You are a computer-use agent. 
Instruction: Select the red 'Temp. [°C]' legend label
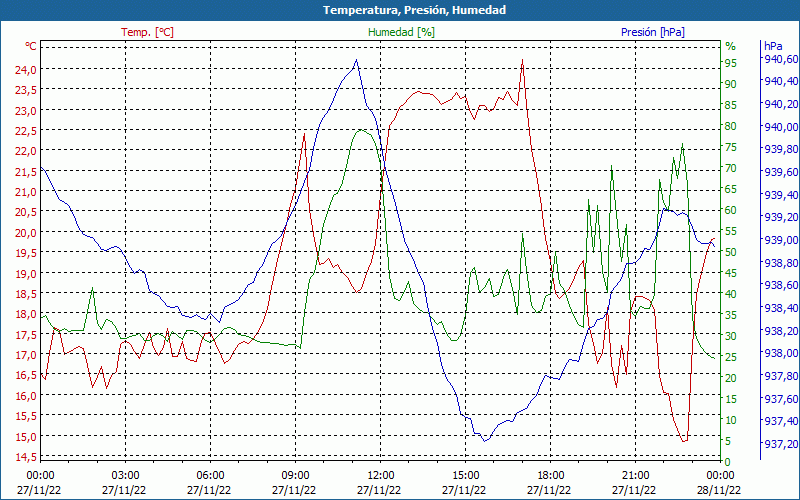tap(147, 32)
